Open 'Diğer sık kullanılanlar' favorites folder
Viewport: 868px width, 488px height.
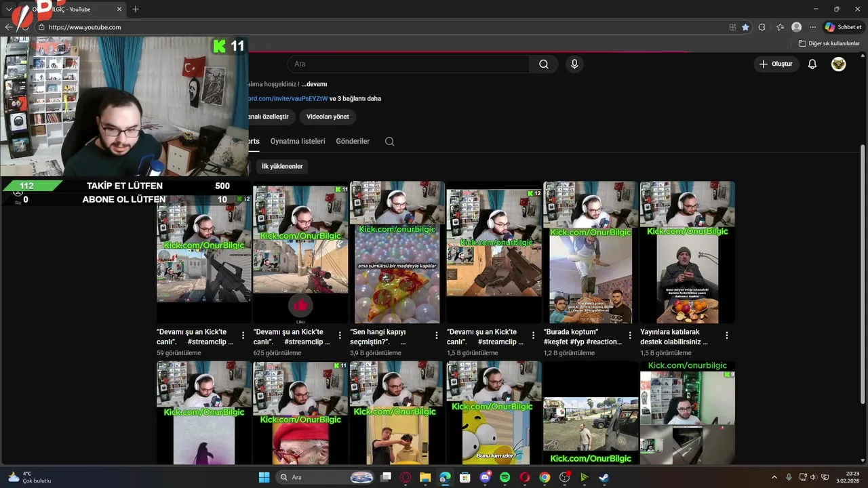click(829, 43)
